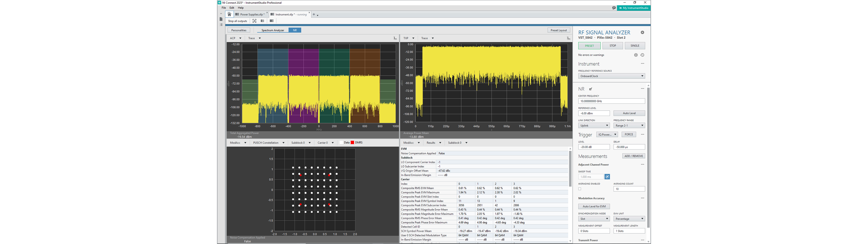The height and width of the screenshot is (244, 868).
Task: Open the PUSCH Constellation dropdown
Action: pyautogui.click(x=269, y=143)
